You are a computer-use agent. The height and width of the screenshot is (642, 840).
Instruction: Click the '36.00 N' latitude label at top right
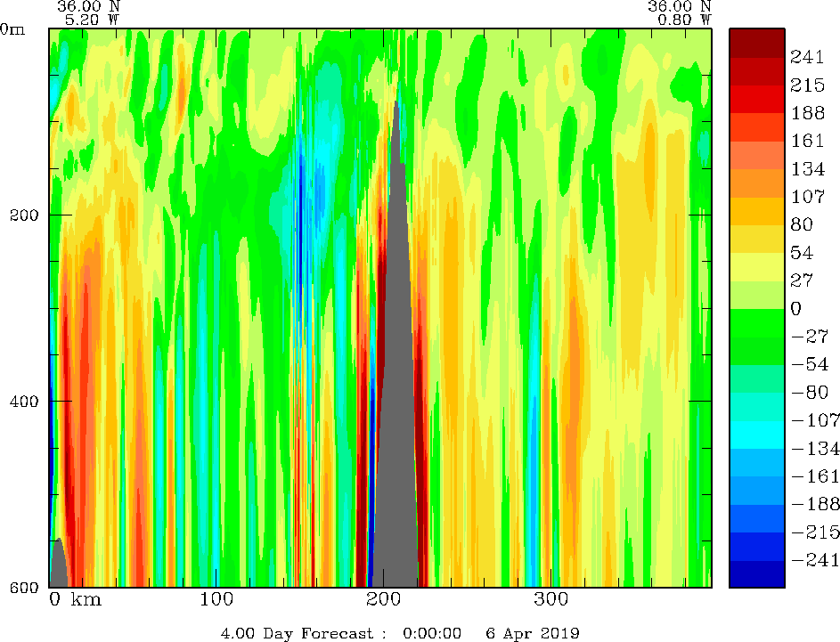coord(680,6)
